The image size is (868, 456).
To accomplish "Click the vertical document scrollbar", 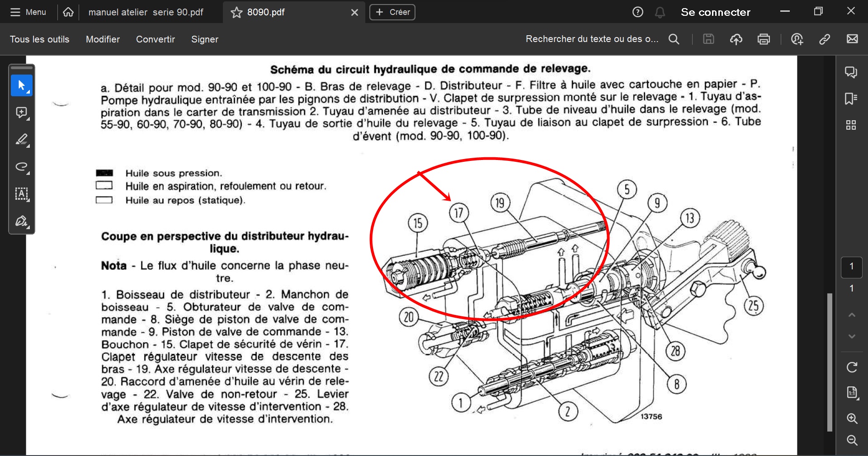I will click(830, 362).
